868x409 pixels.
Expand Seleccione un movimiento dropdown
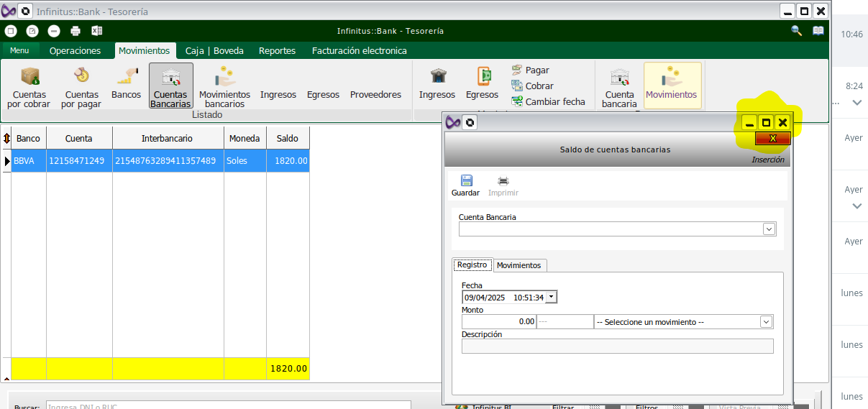click(766, 322)
